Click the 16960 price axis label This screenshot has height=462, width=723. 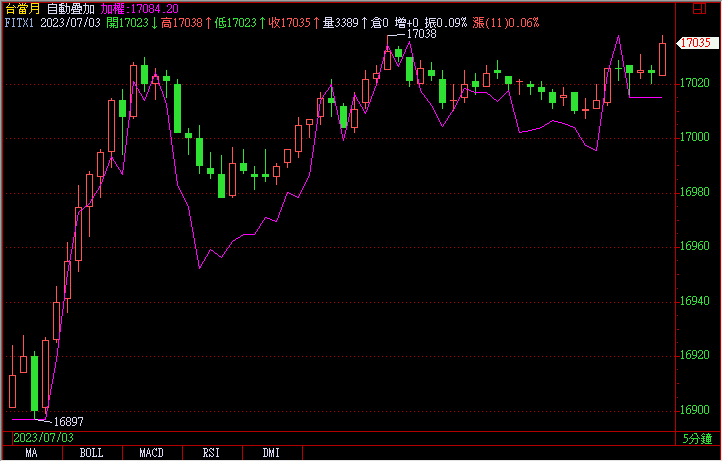695,246
